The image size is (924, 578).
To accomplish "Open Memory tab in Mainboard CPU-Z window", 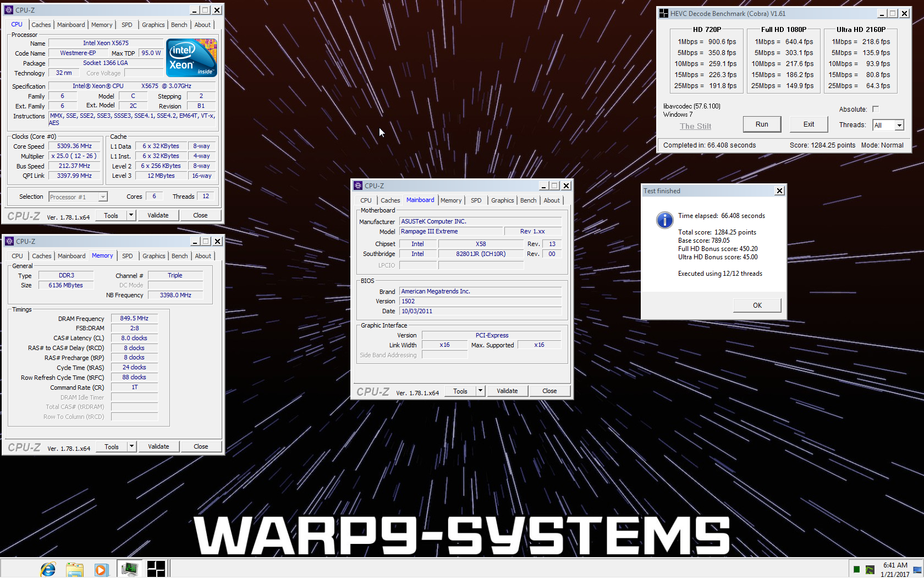I will pos(451,200).
